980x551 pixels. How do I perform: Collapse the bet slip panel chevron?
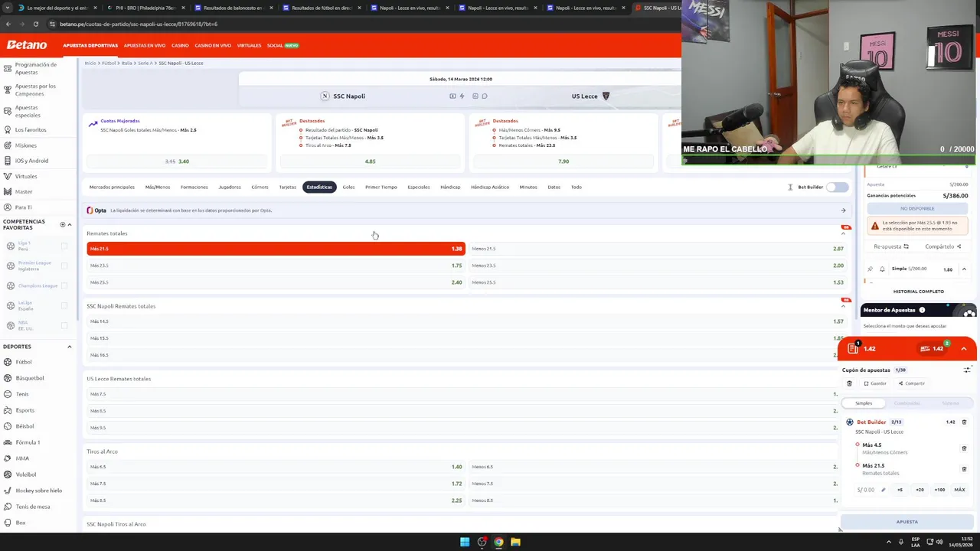[964, 349]
